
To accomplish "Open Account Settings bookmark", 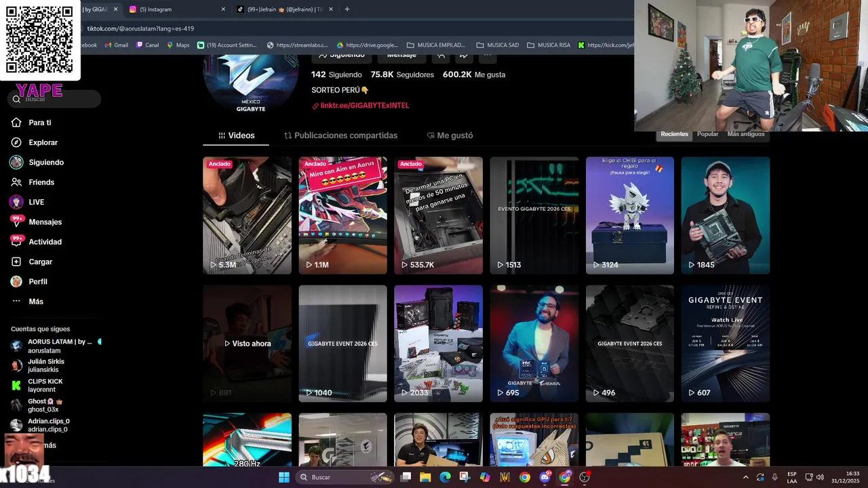I will [227, 45].
